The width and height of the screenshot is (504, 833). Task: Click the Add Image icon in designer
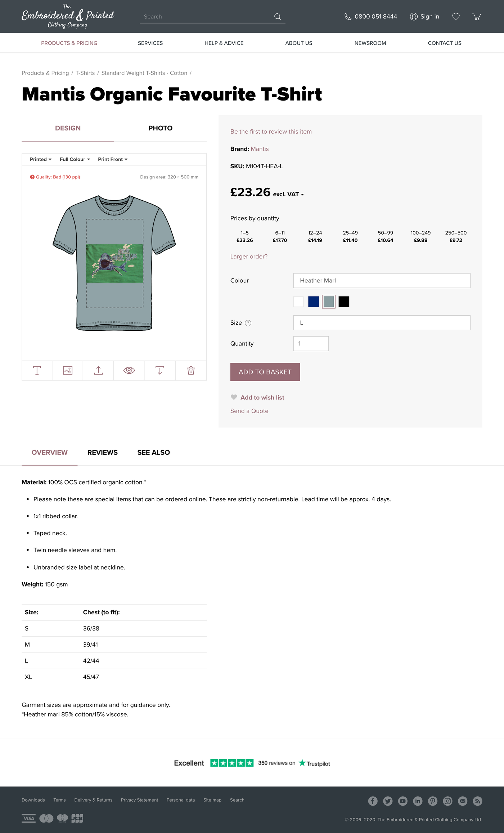pos(68,370)
